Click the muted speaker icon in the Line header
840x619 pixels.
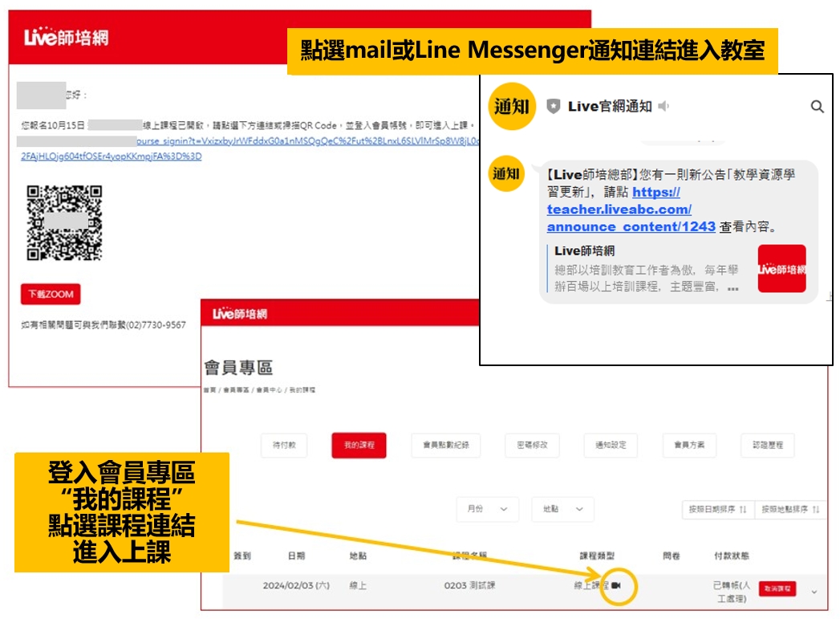[x=663, y=106]
